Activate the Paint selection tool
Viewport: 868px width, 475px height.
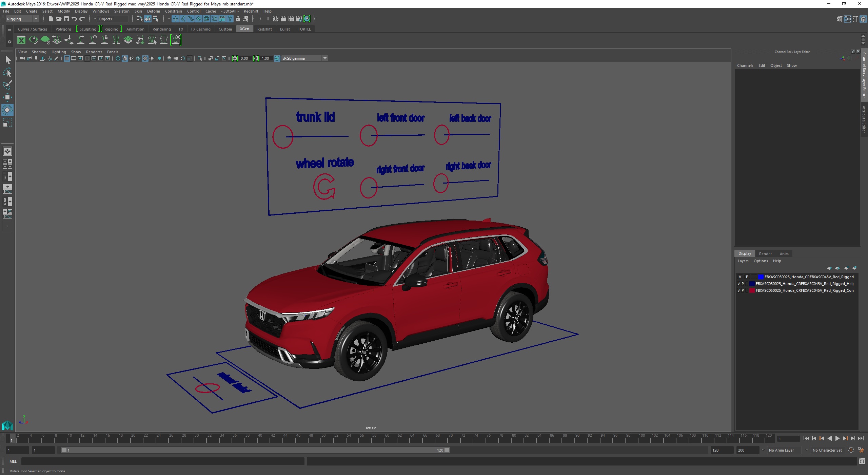(x=7, y=85)
